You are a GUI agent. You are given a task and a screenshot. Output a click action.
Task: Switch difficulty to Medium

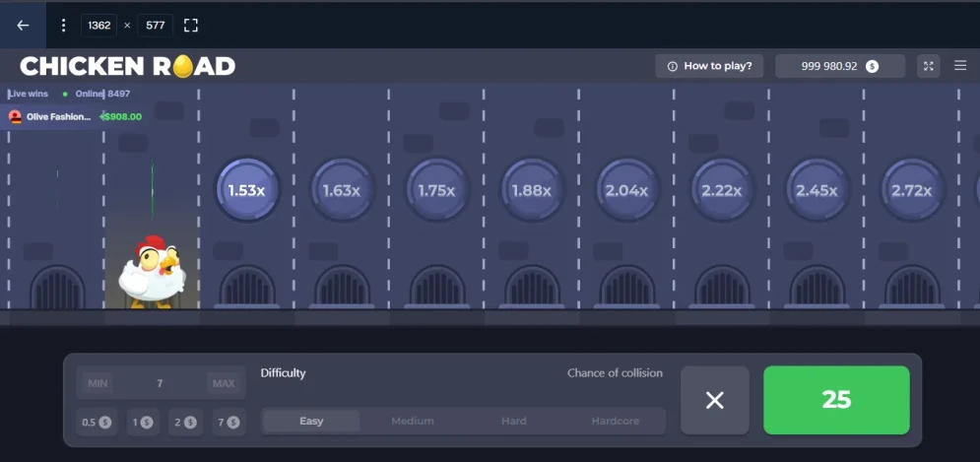(x=413, y=421)
